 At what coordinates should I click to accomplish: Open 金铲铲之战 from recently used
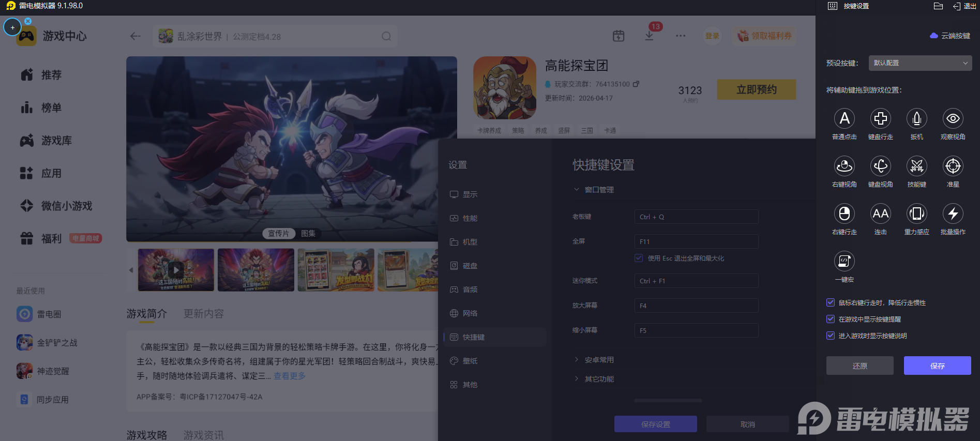(x=47, y=342)
